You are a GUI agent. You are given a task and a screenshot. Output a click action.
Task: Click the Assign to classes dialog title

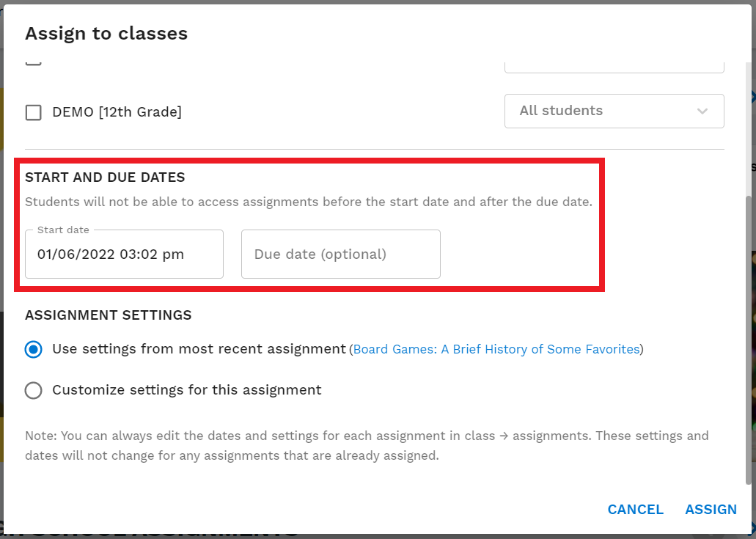106,33
